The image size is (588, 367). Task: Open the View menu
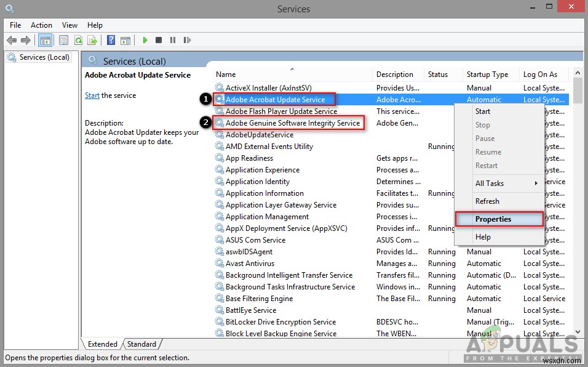point(70,25)
